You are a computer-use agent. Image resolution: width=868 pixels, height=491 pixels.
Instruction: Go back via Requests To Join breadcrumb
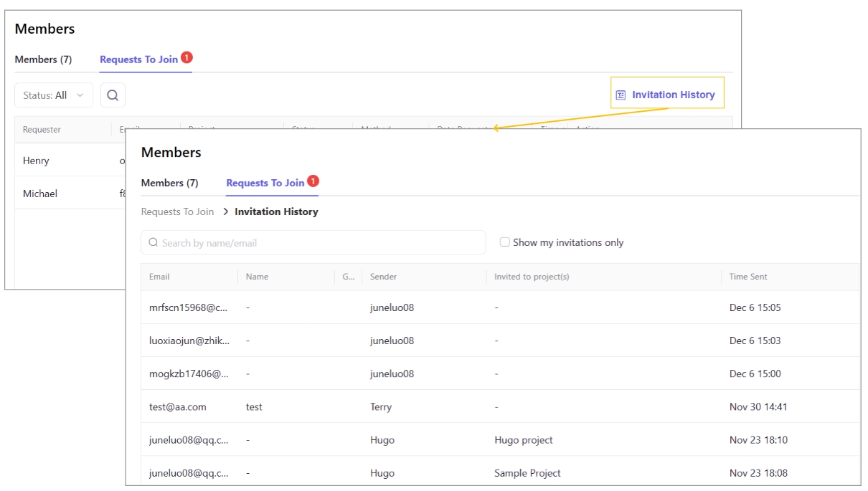tap(177, 212)
